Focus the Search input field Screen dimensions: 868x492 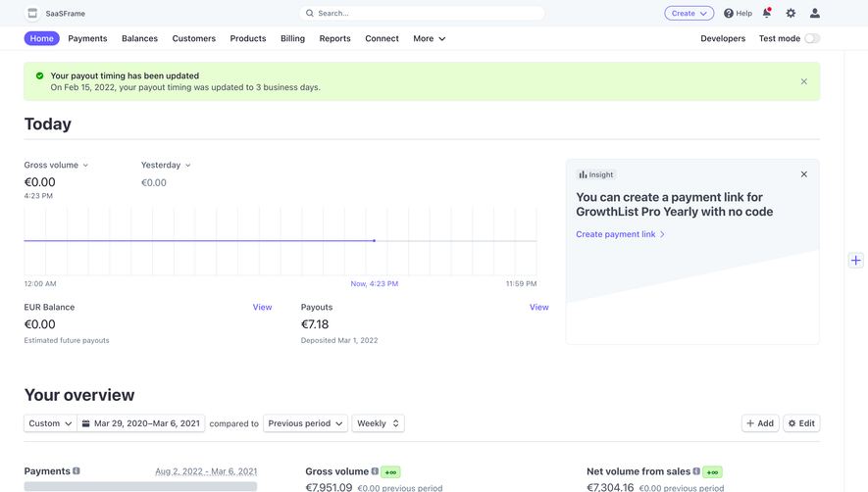422,14
